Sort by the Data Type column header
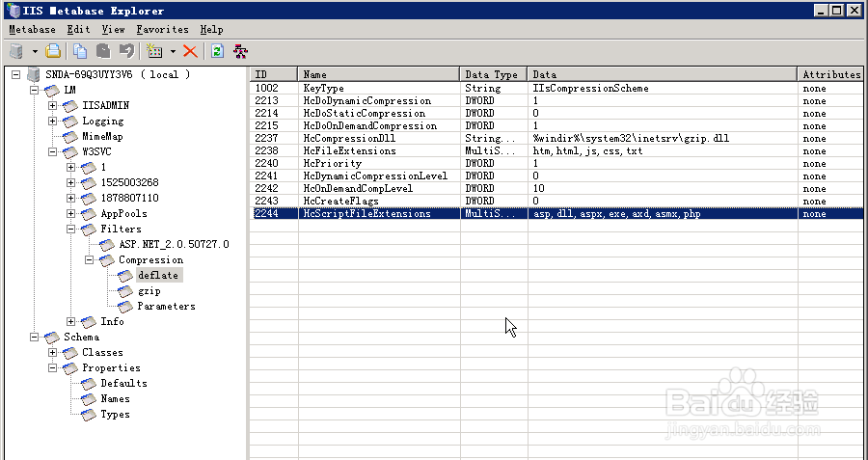The image size is (868, 460). 493,74
